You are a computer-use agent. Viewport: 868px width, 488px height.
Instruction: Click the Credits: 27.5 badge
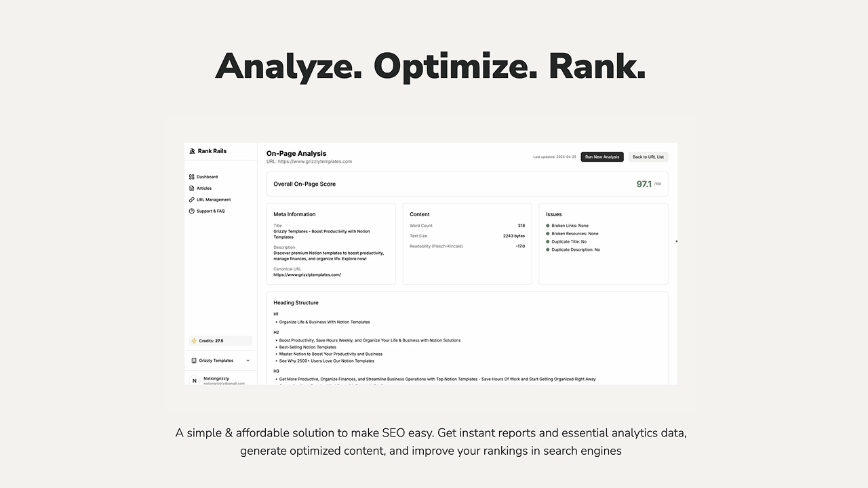pyautogui.click(x=220, y=341)
